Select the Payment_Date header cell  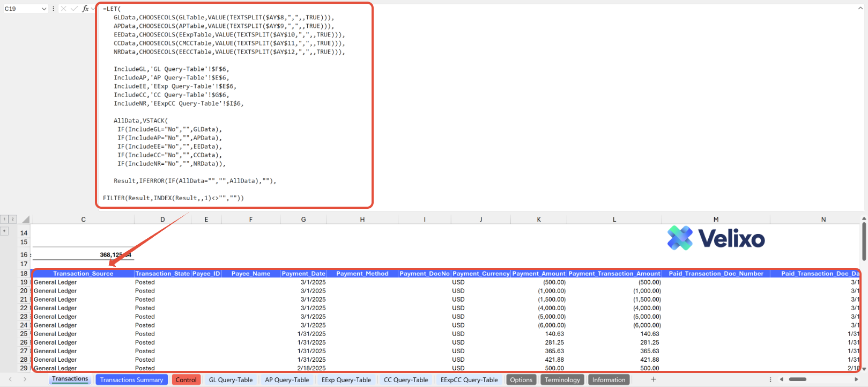tap(303, 274)
